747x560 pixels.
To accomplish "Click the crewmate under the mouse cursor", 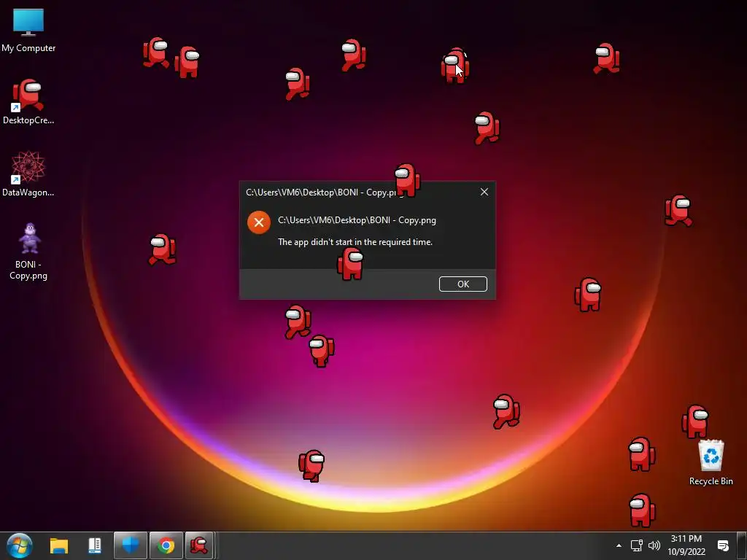I will coord(455,65).
